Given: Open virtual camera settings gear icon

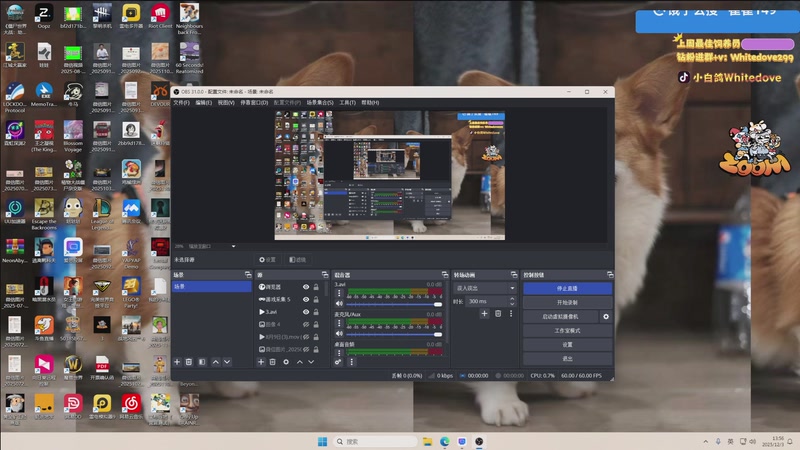Looking at the screenshot, I should [606, 316].
